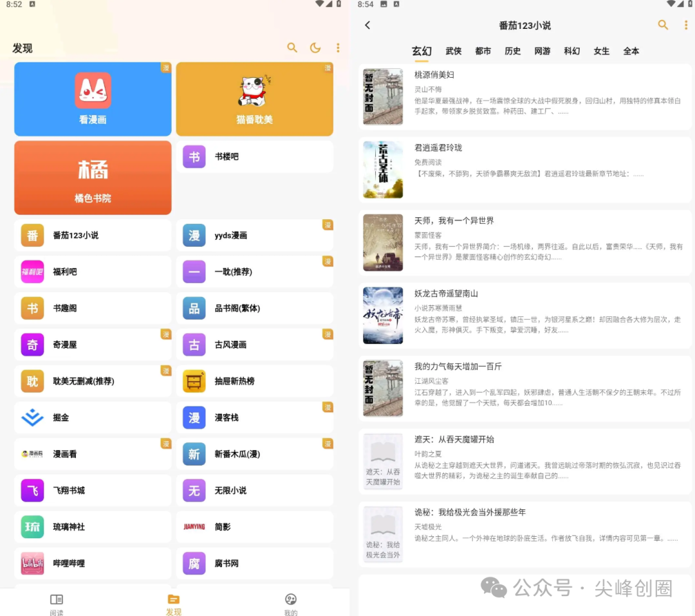Select the 发现 bottom tab
This screenshot has height=616, width=695.
[173, 604]
